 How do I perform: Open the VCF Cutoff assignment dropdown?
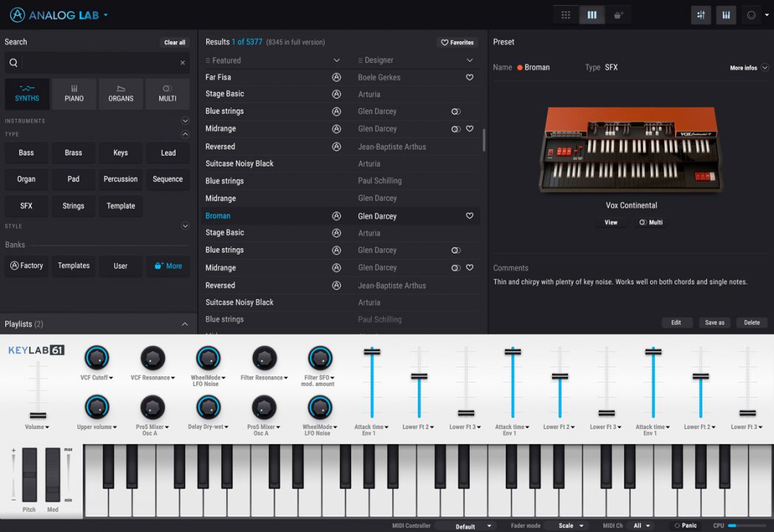[111, 378]
